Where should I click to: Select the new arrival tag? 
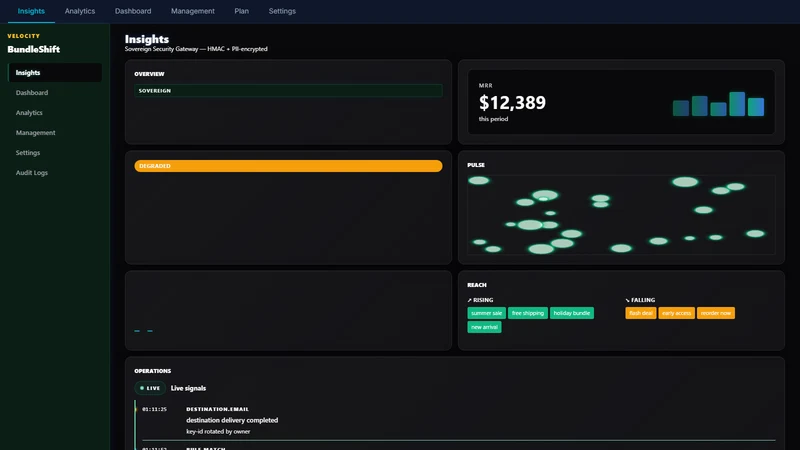point(484,327)
